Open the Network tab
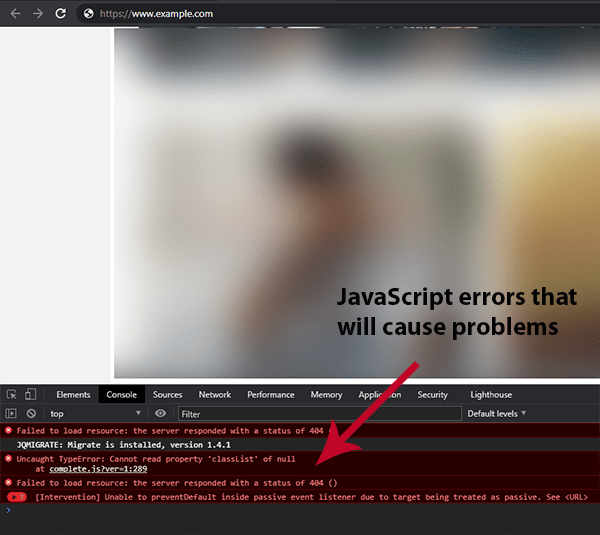This screenshot has height=535, width=600. (x=214, y=395)
